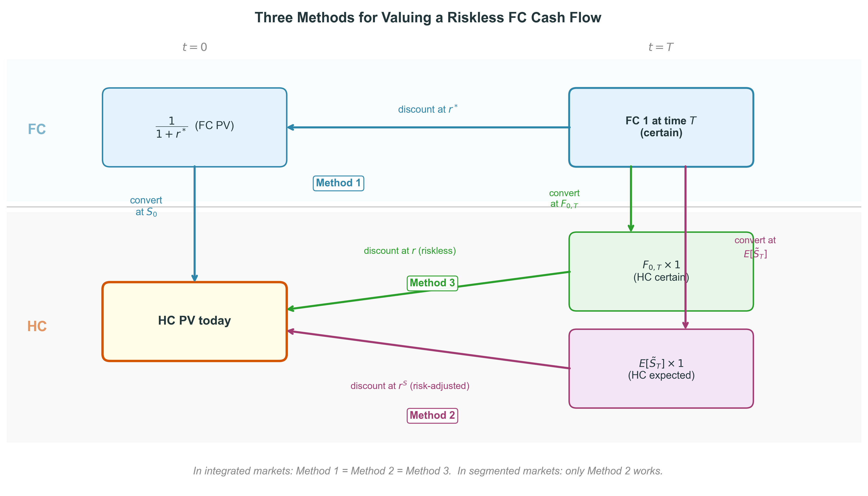Select the FC 1 at time T box

pos(660,127)
